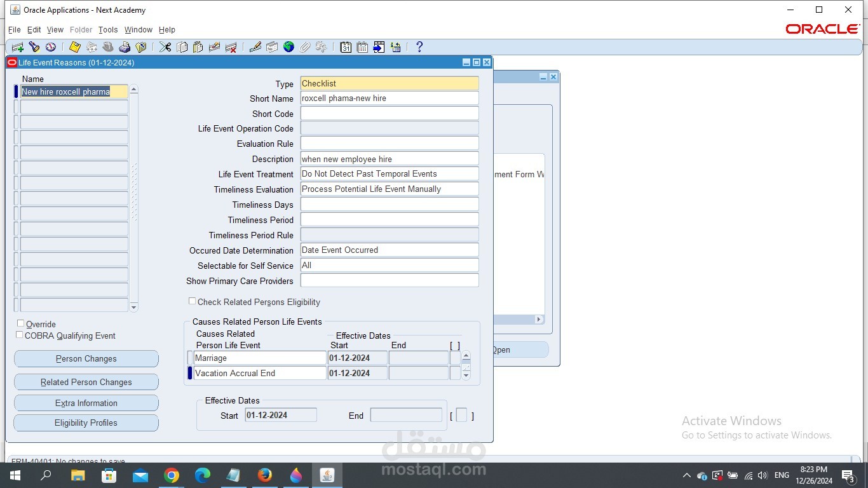Click the Show Navigator compass icon
This screenshot has height=488, width=868.
pos(51,47)
